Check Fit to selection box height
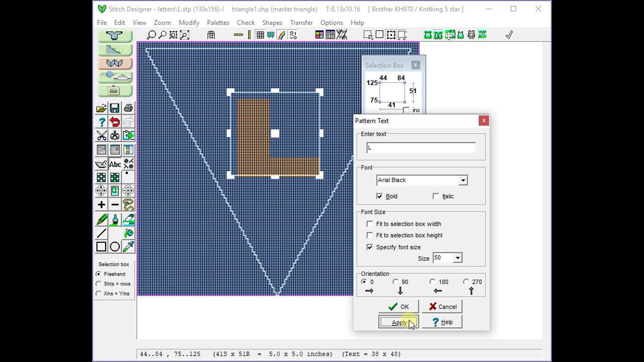 pos(370,235)
